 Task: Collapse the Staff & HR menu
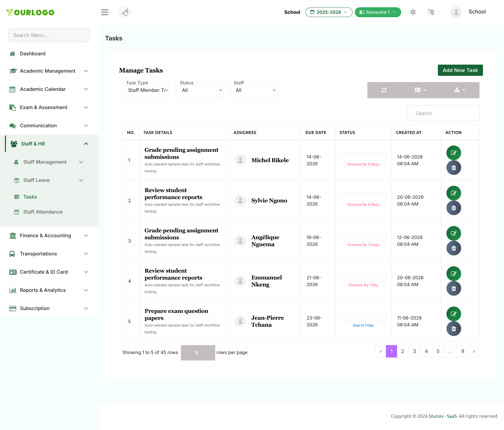pyautogui.click(x=49, y=144)
